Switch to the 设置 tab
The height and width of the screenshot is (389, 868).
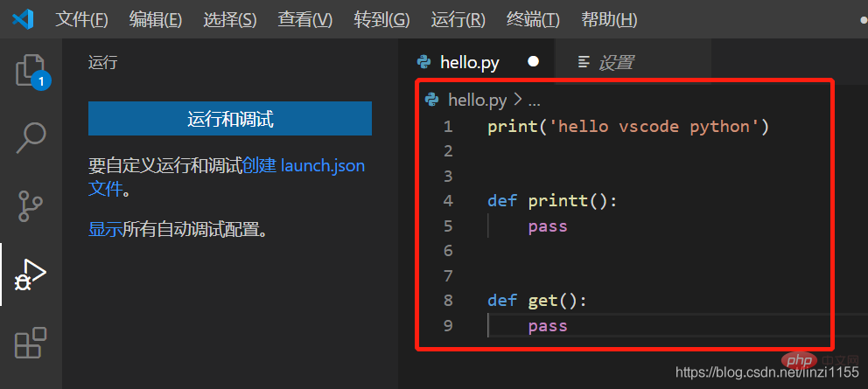click(632, 61)
